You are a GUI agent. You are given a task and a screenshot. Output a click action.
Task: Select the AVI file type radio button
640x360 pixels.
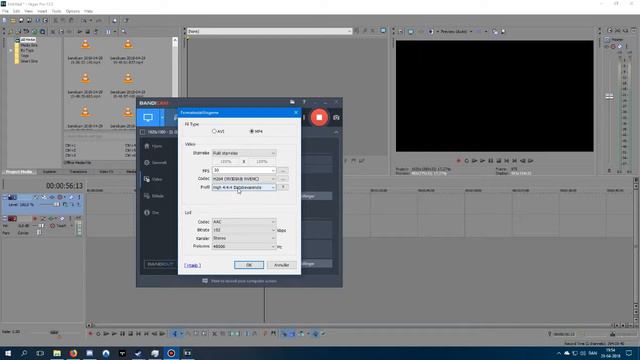pyautogui.click(x=214, y=131)
